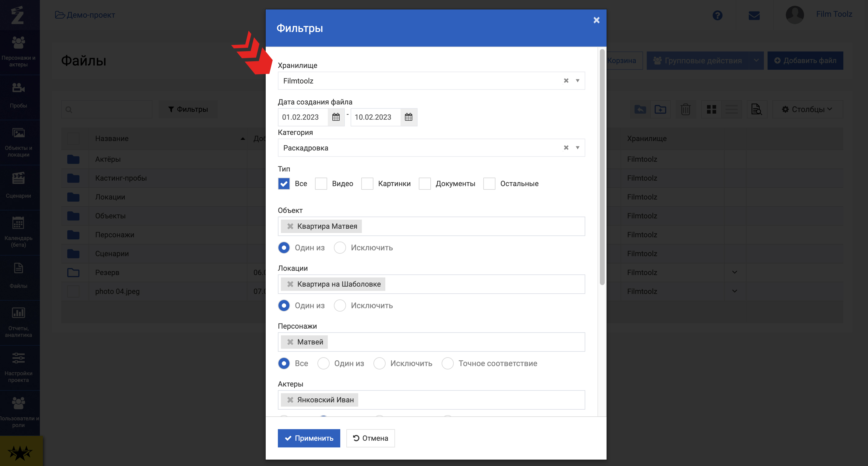868x466 pixels.
Task: Switch to list view icon
Action: 732,109
